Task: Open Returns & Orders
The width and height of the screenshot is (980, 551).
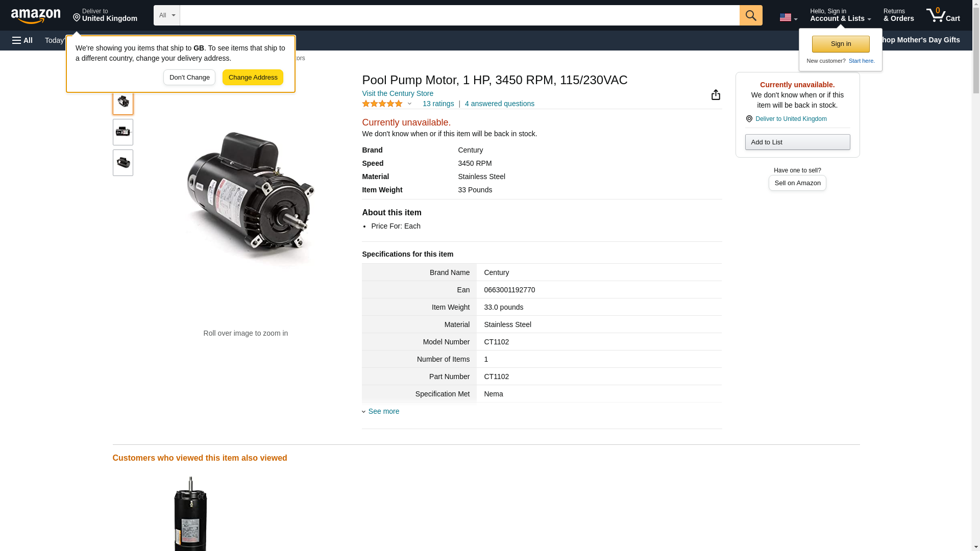Action: point(898,15)
